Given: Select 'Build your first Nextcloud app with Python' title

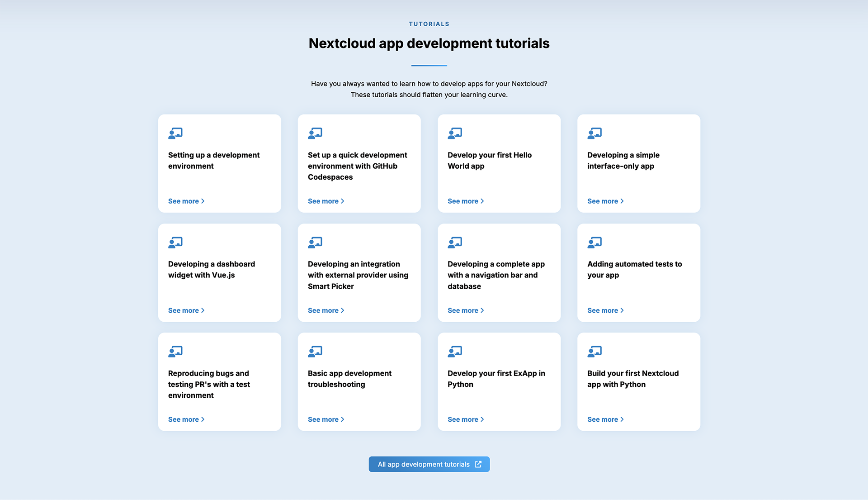Looking at the screenshot, I should click(632, 379).
